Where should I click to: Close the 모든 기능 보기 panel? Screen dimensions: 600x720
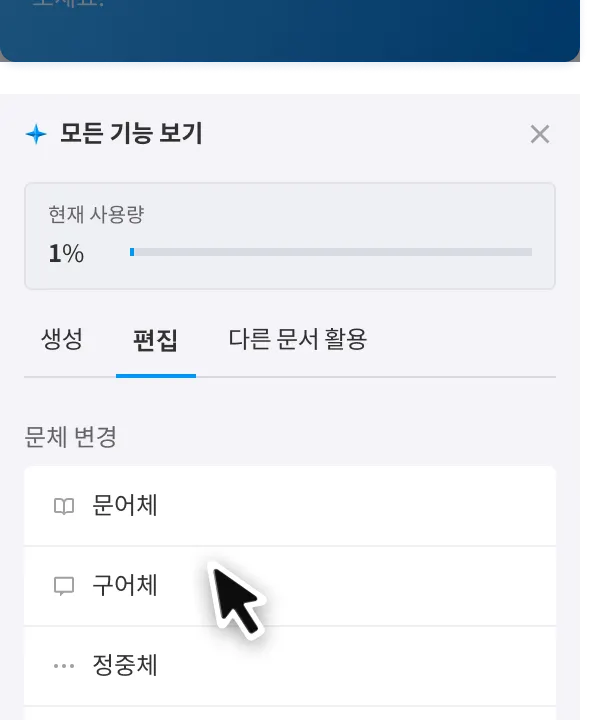539,135
